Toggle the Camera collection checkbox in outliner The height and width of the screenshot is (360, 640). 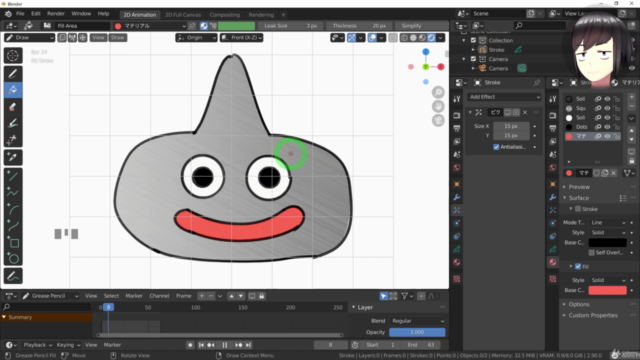tap(473, 59)
